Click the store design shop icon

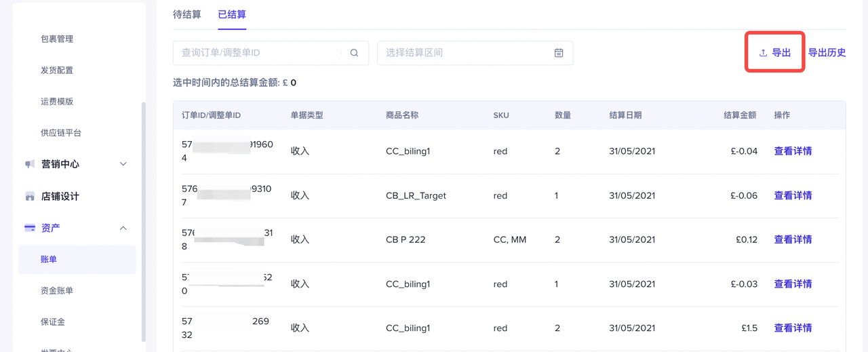pyautogui.click(x=30, y=197)
